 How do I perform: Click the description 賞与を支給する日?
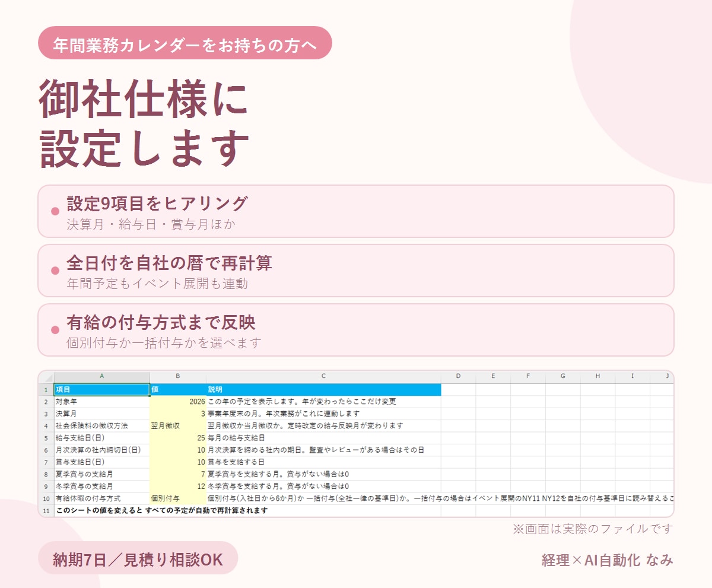tap(236, 462)
